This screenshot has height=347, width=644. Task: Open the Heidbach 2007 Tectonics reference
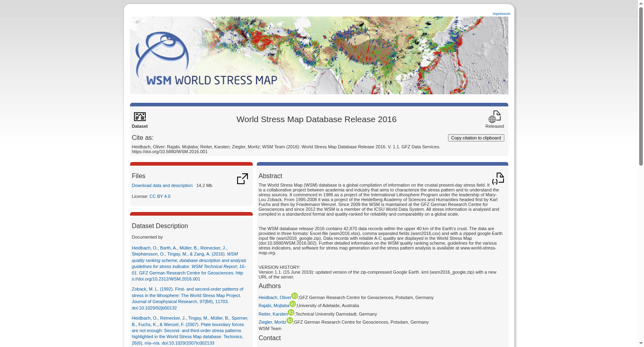tap(190, 330)
